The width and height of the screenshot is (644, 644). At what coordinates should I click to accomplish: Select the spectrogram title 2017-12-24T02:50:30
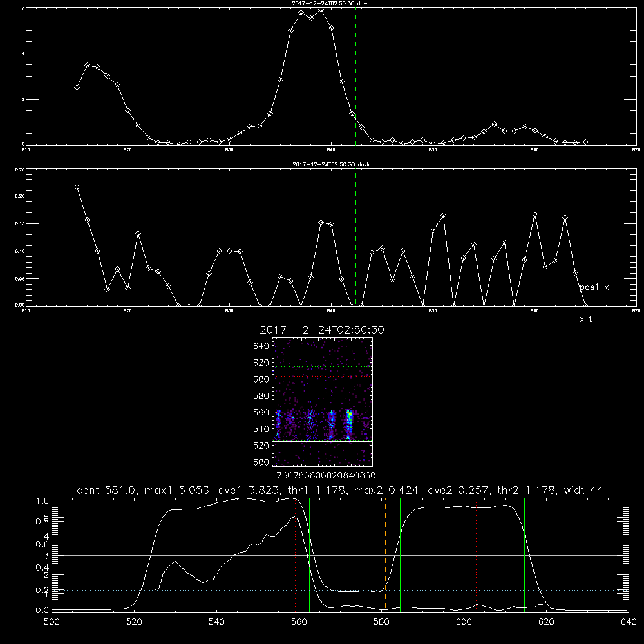pyautogui.click(x=322, y=330)
